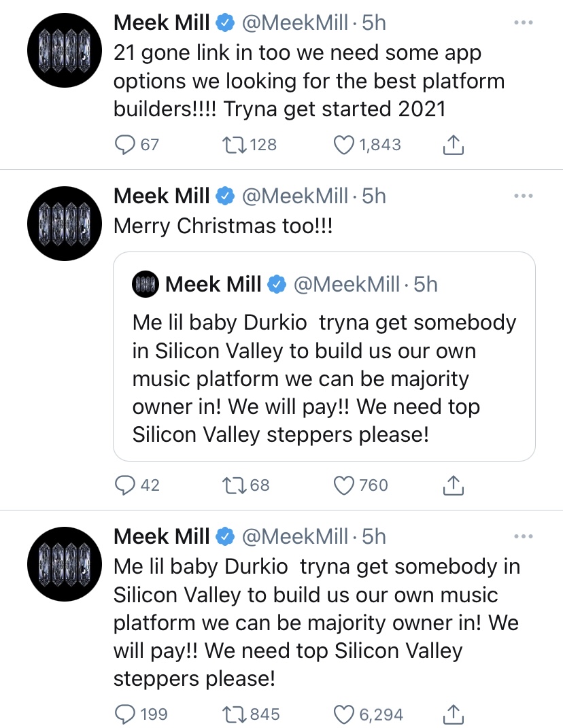Share the 'Merry Christmas too!!!' tweet

click(453, 485)
